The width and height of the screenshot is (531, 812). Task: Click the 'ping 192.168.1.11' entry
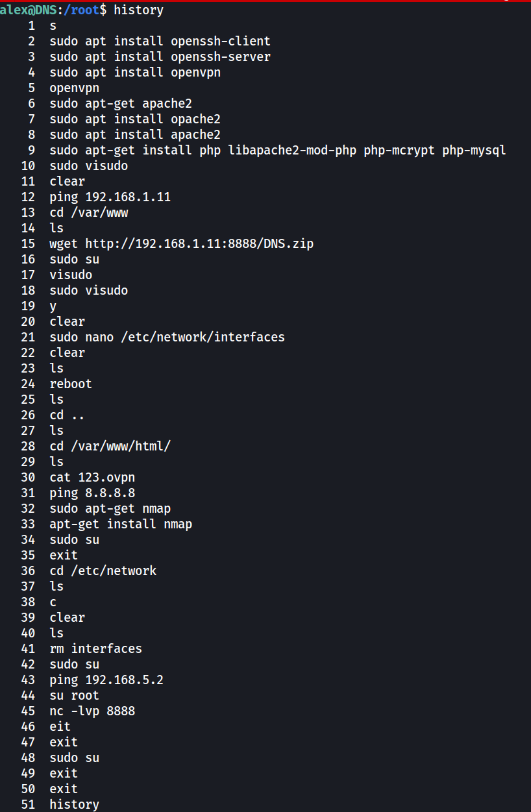click(110, 197)
